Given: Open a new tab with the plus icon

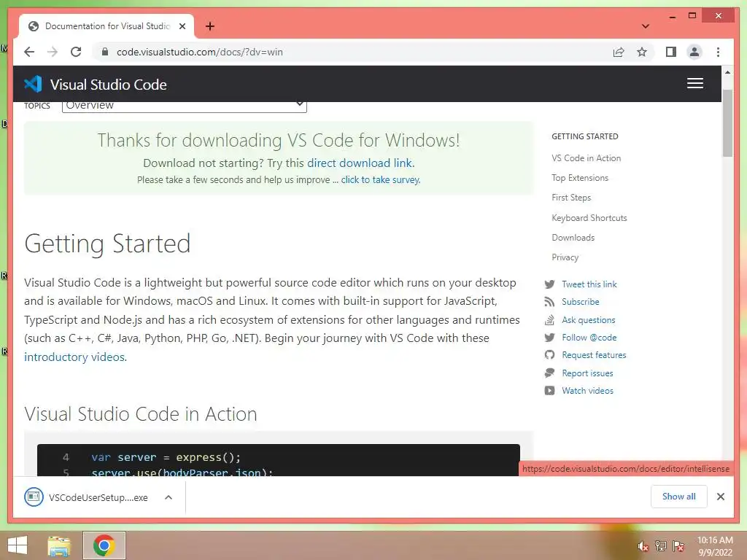Looking at the screenshot, I should click(x=209, y=26).
